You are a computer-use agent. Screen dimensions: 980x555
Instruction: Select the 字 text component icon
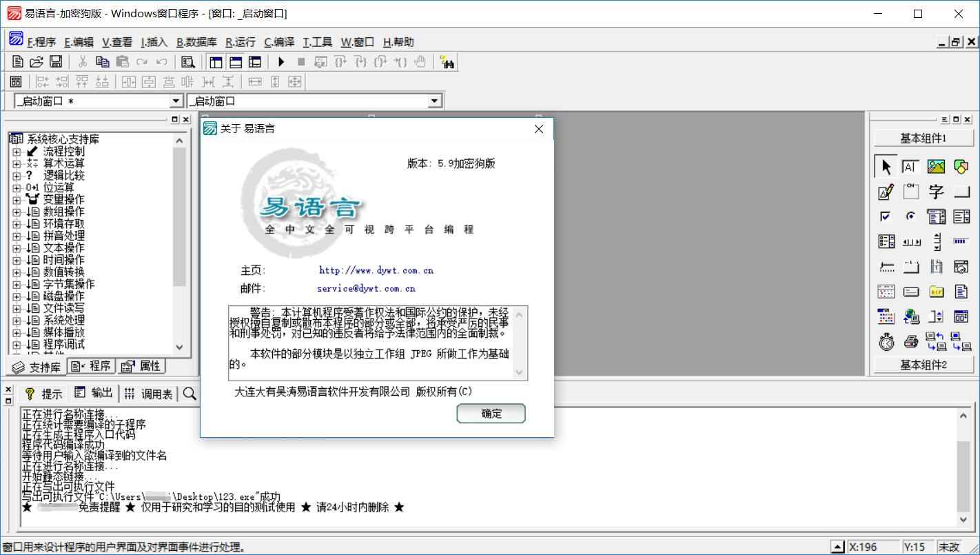click(936, 191)
